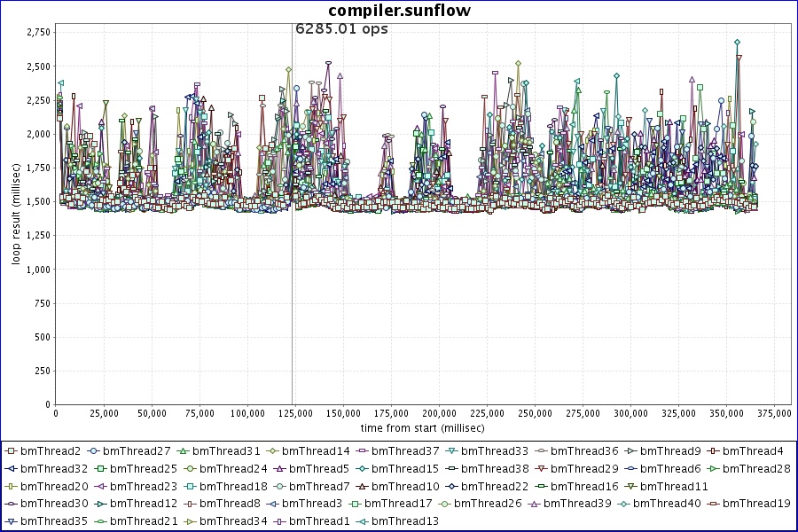Screen dimensions: 798x532
Task: Click the 6285.01 ops annotation label
Action: 341,28
